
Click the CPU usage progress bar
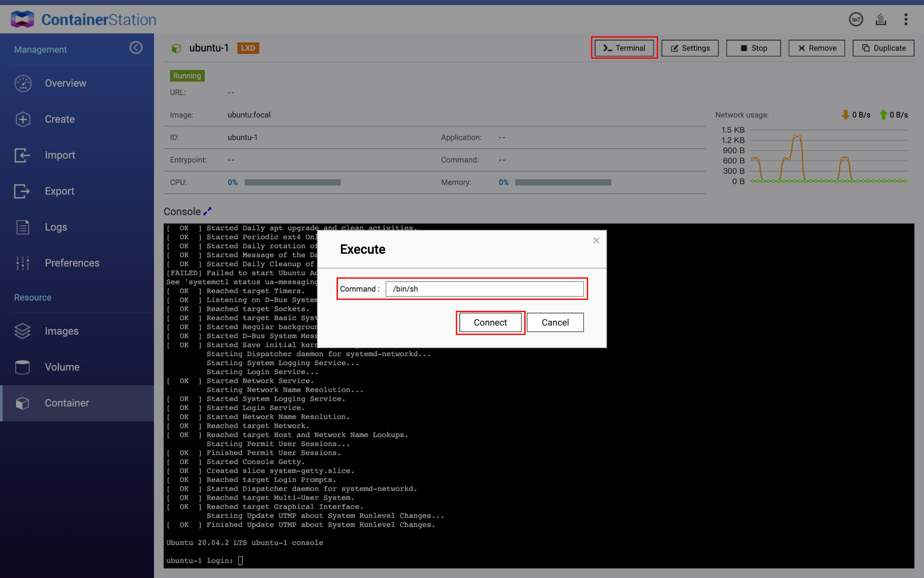click(x=292, y=182)
